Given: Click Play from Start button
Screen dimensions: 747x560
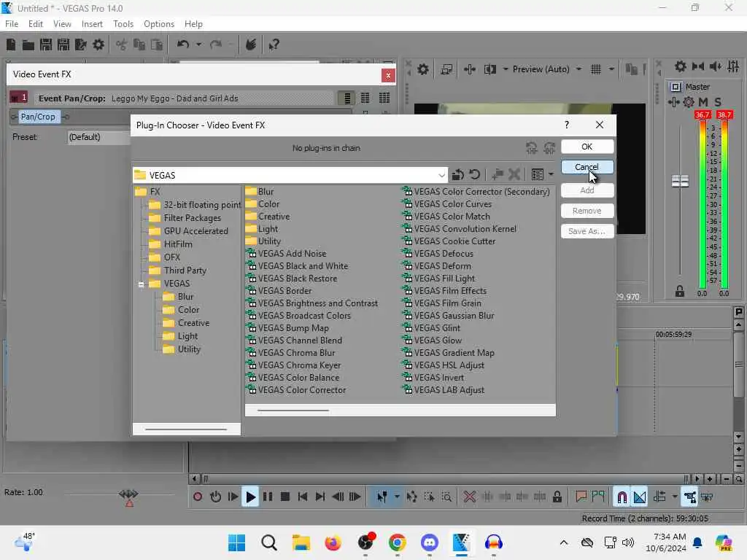Looking at the screenshot, I should [x=233, y=497].
